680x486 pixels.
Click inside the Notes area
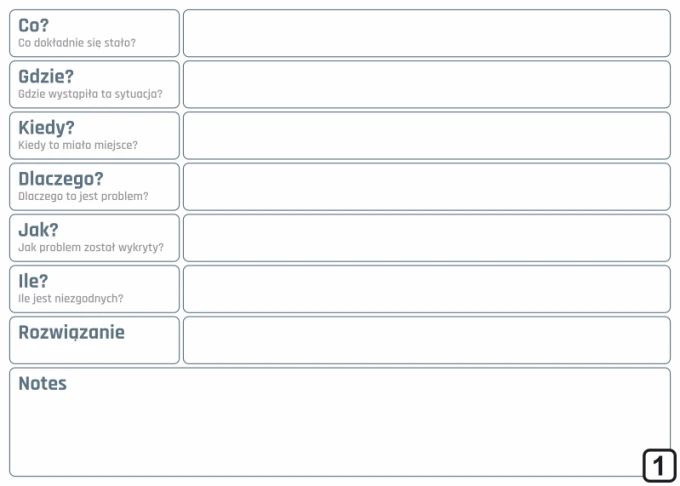[340, 422]
